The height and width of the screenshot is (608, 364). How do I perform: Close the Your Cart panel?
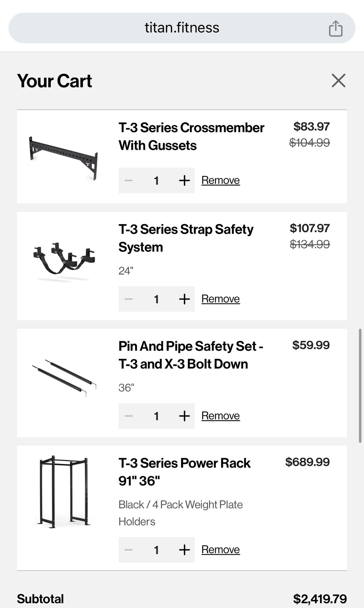click(338, 80)
